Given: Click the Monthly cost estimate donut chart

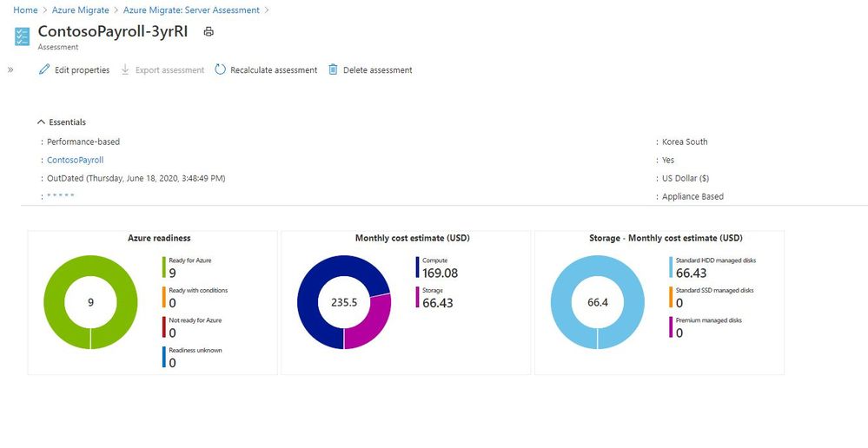Looking at the screenshot, I should click(344, 302).
